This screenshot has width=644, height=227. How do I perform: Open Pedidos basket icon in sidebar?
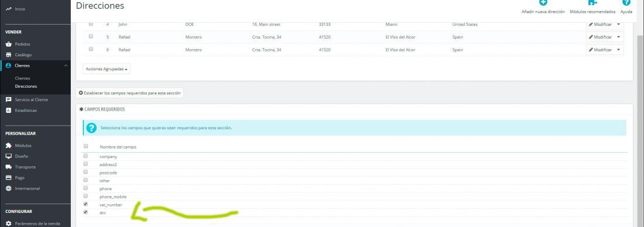[x=9, y=44]
